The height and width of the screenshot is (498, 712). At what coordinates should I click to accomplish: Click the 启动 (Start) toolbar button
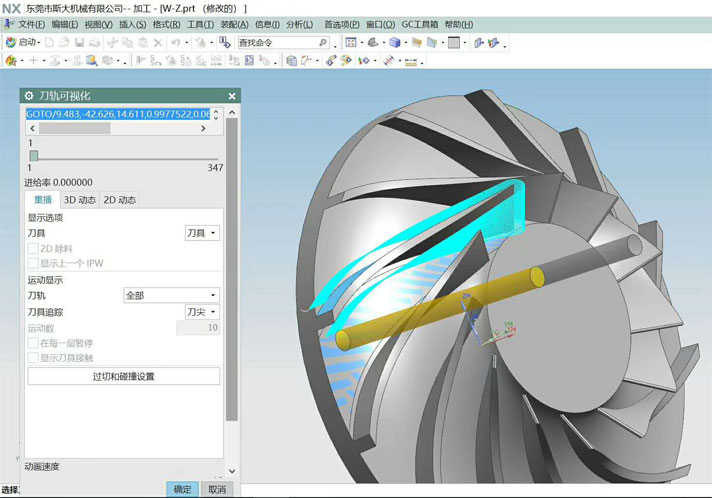[22, 43]
